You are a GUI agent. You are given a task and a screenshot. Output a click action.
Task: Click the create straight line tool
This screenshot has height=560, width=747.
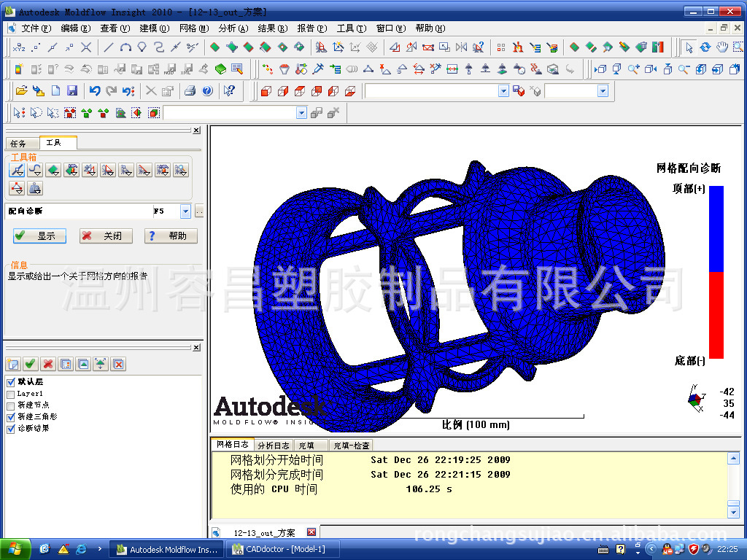point(109,47)
